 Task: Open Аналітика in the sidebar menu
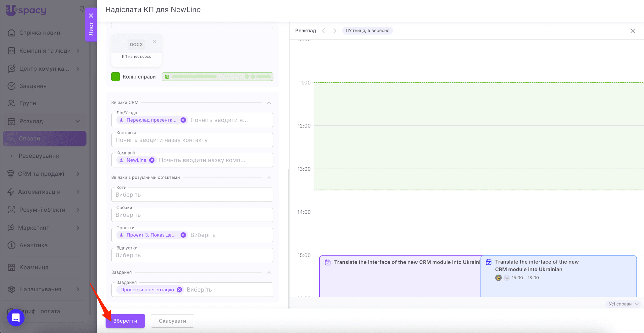(33, 245)
